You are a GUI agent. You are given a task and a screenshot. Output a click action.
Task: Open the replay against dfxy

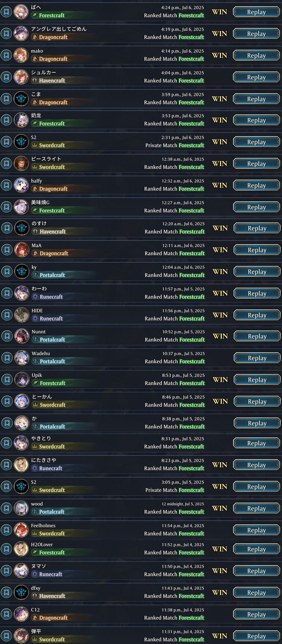[256, 592]
